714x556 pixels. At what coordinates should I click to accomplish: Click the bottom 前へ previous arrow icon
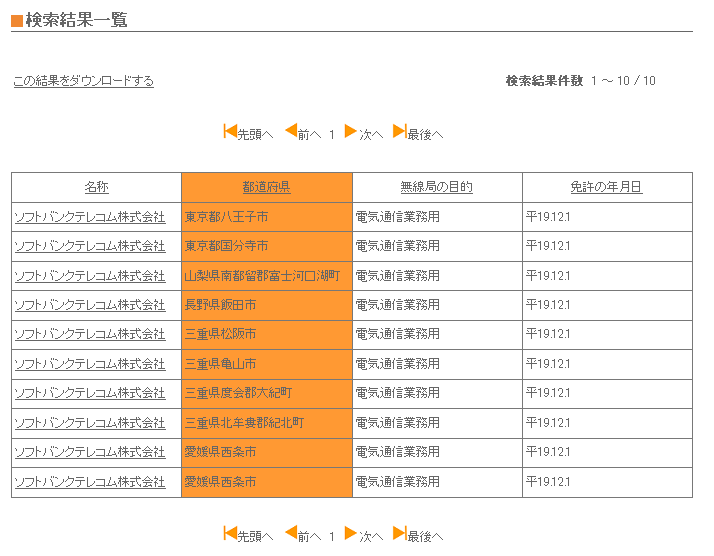[x=291, y=533]
